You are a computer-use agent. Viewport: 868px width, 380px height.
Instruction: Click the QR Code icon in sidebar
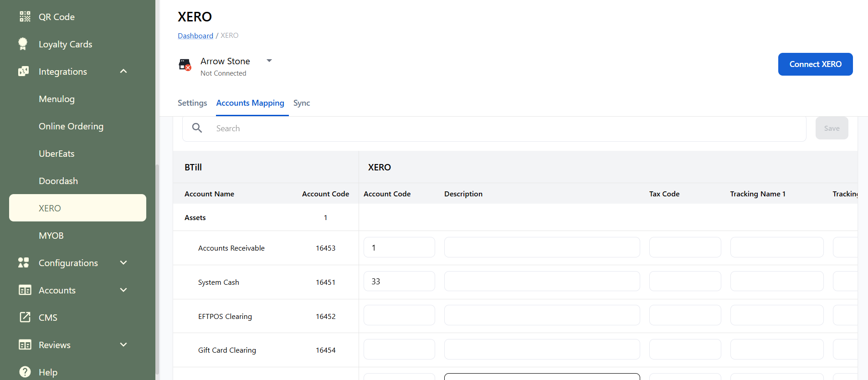(25, 17)
